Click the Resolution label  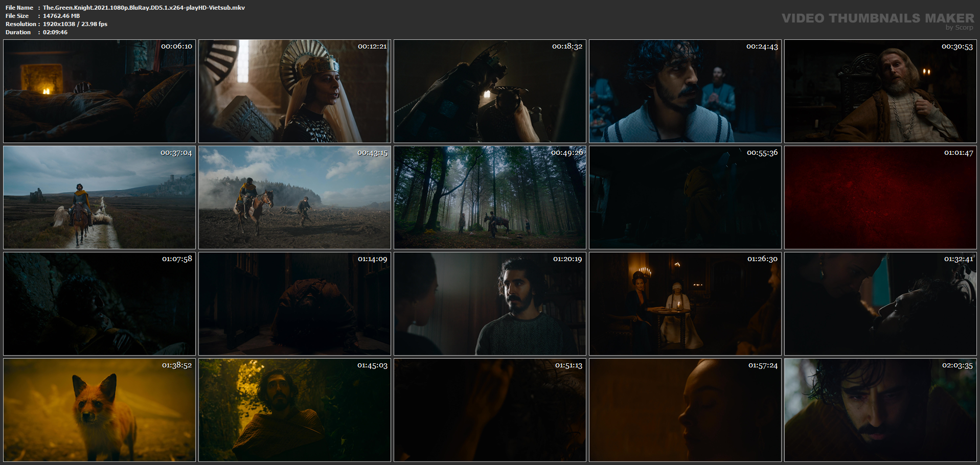pyautogui.click(x=21, y=24)
